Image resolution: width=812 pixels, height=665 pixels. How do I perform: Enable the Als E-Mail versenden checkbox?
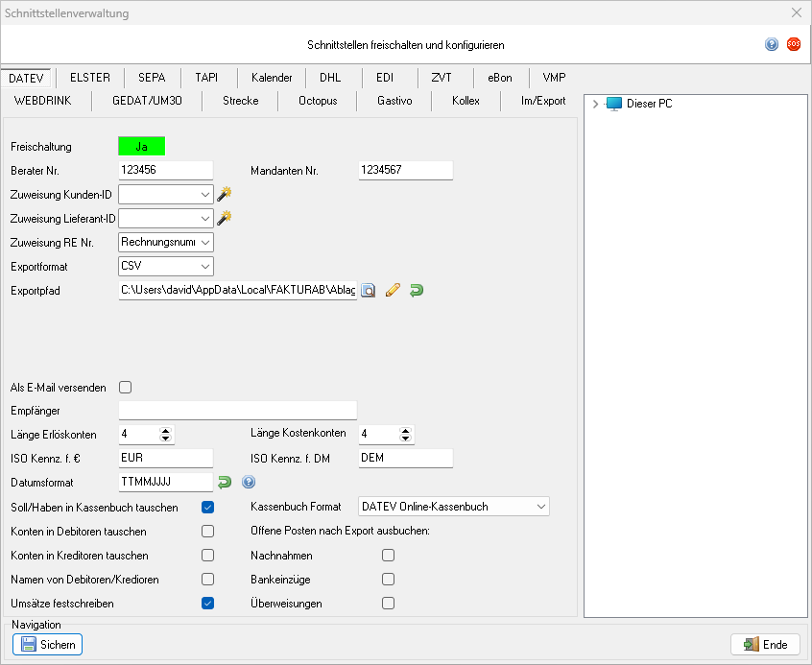pos(125,388)
